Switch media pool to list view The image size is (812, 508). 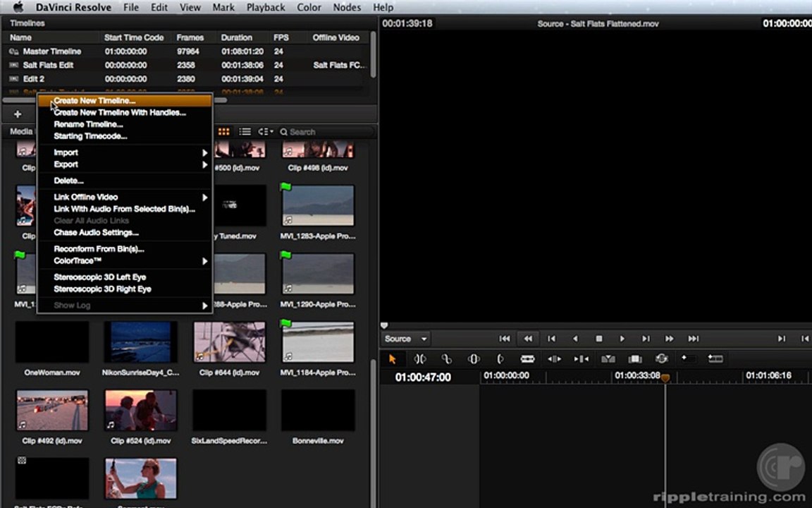pos(245,132)
